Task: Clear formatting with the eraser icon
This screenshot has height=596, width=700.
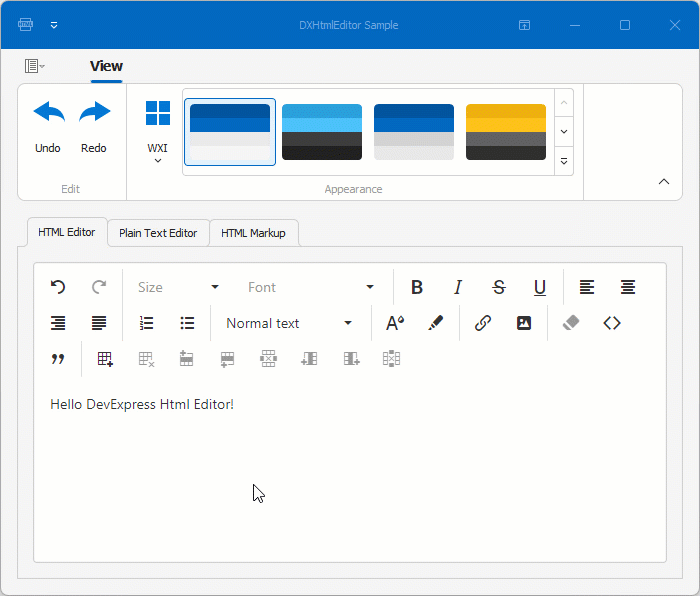Action: point(571,323)
